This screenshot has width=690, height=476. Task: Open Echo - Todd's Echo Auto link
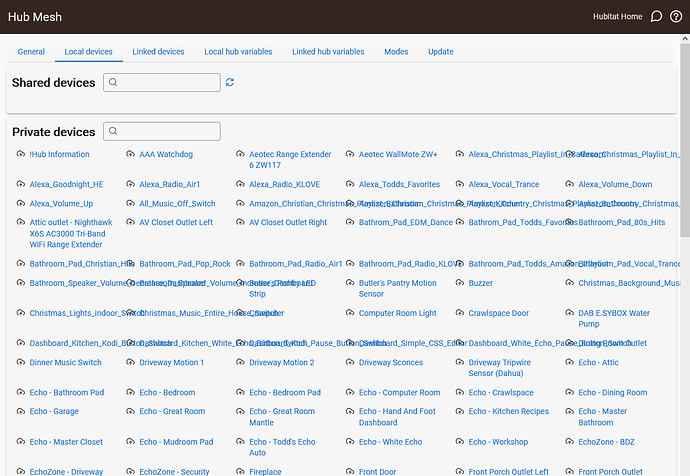coord(282,447)
